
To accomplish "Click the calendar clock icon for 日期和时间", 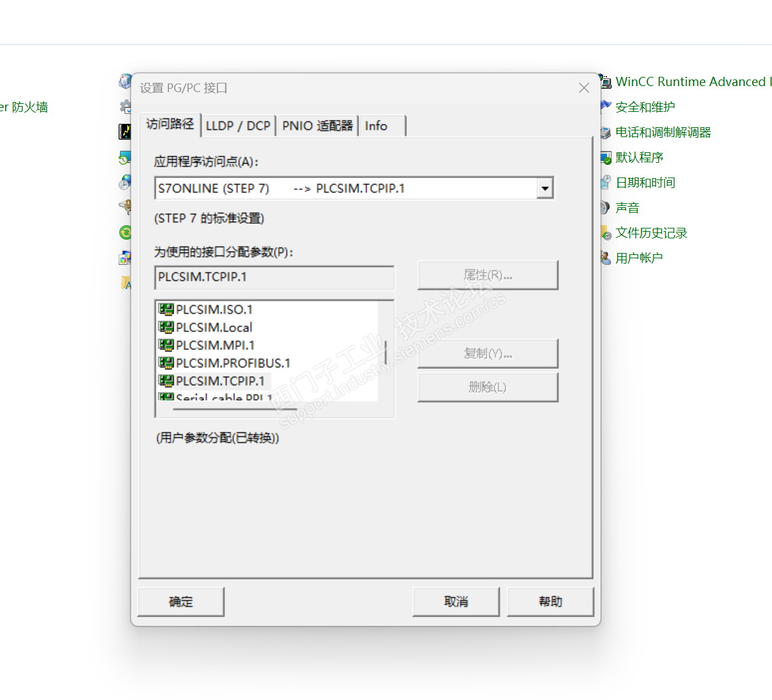I will tap(606, 183).
